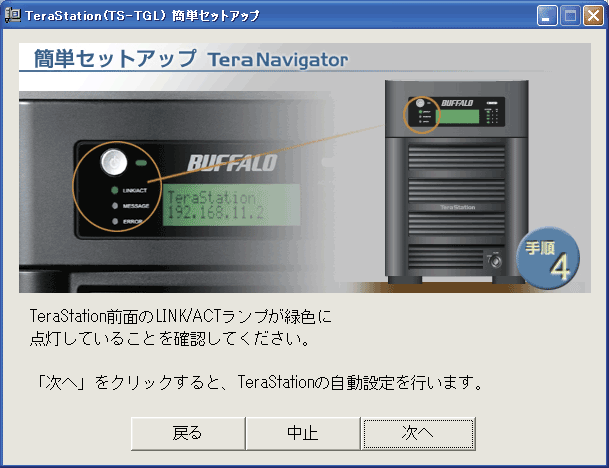Close the TeraStation setup window

(x=593, y=16)
